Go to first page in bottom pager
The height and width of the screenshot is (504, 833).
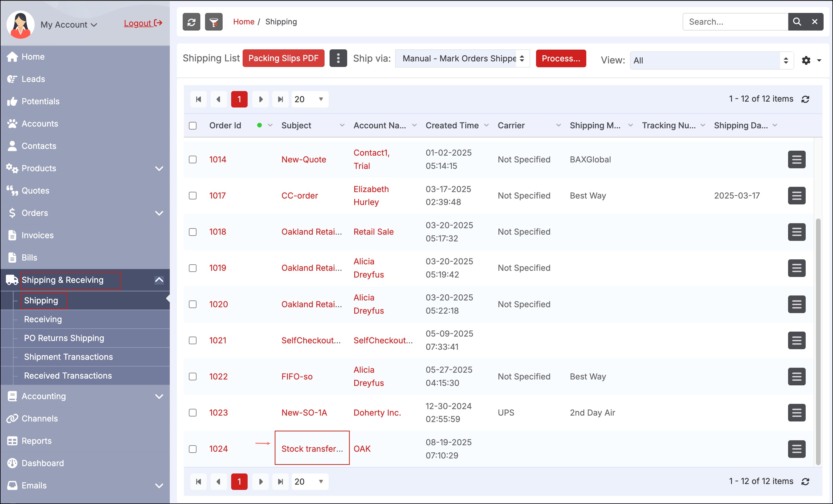[199, 482]
